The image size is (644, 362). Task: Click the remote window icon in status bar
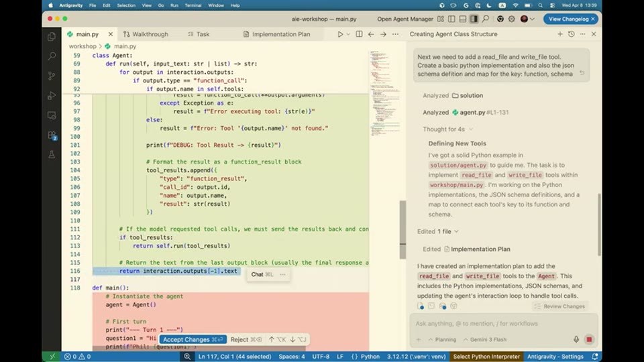(x=52, y=357)
